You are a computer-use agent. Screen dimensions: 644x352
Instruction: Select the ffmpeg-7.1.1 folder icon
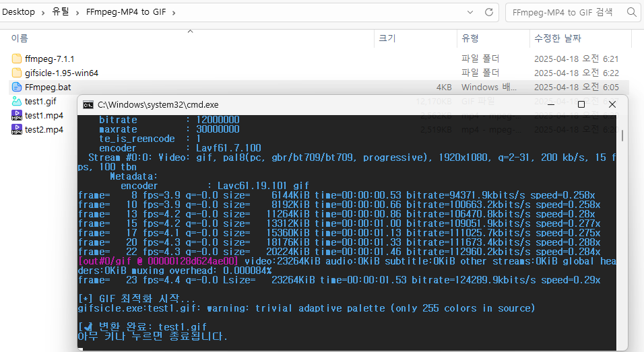click(x=16, y=59)
